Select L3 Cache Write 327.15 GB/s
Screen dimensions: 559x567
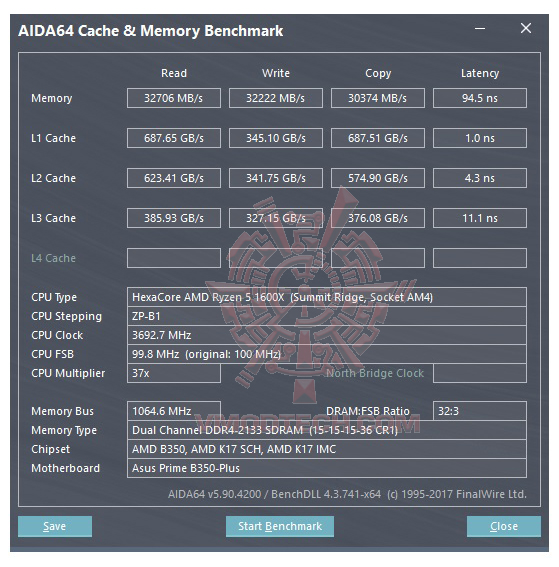pos(276,218)
